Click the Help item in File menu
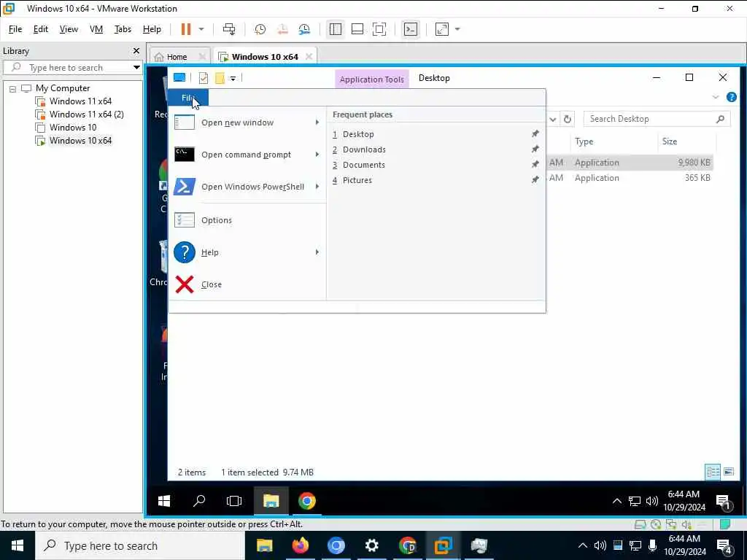This screenshot has height=560, width=747. coord(209,252)
